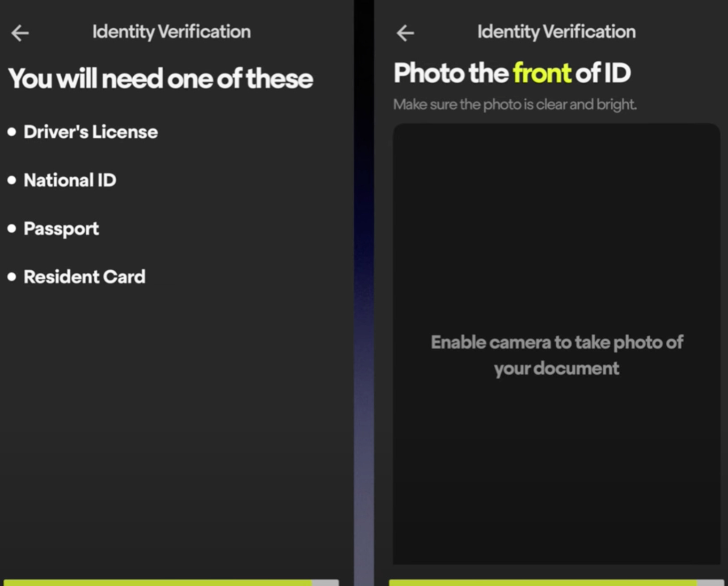The height and width of the screenshot is (586, 728).
Task: Click the highlighted yellow word 'front'
Action: (542, 73)
